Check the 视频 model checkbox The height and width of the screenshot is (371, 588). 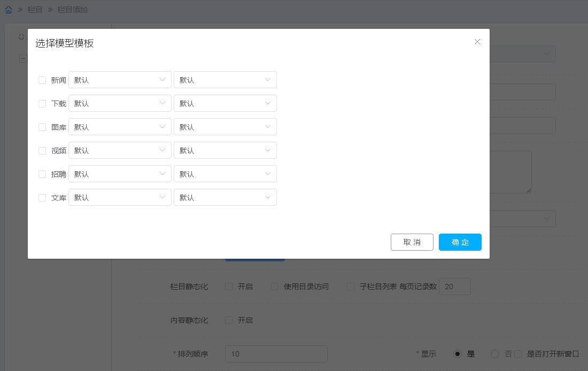coord(42,150)
